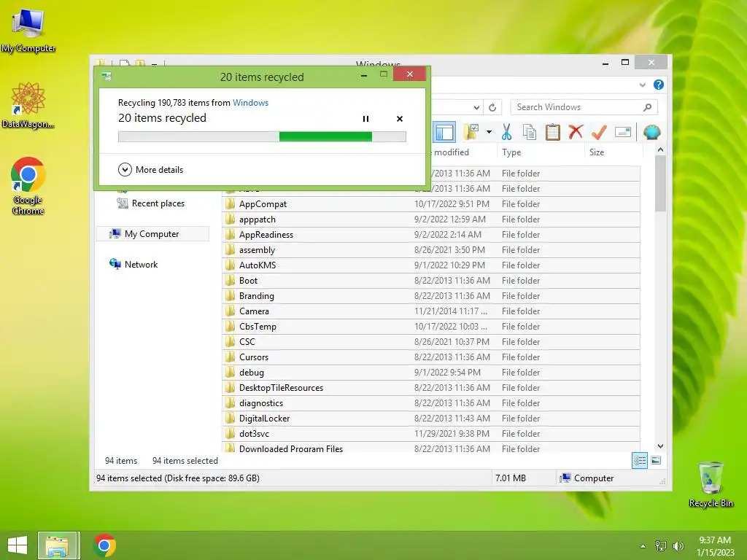Open Explorer help question mark
Viewport: 747px width, 560px height.
pos(659,85)
